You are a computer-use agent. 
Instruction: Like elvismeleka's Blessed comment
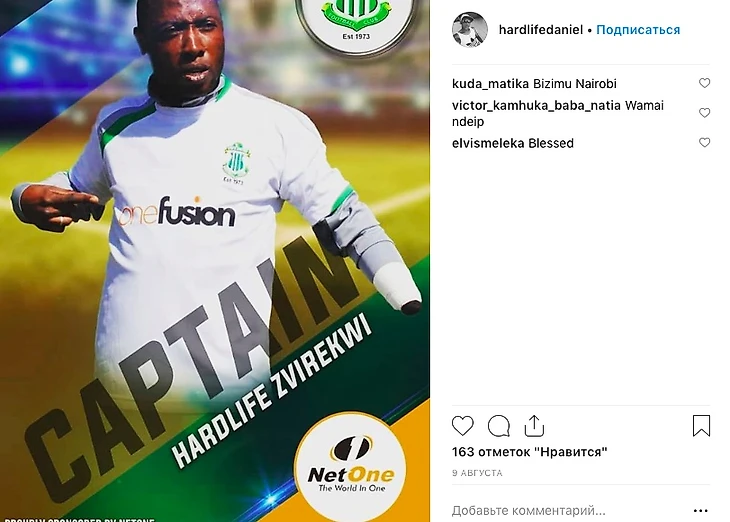[704, 142]
